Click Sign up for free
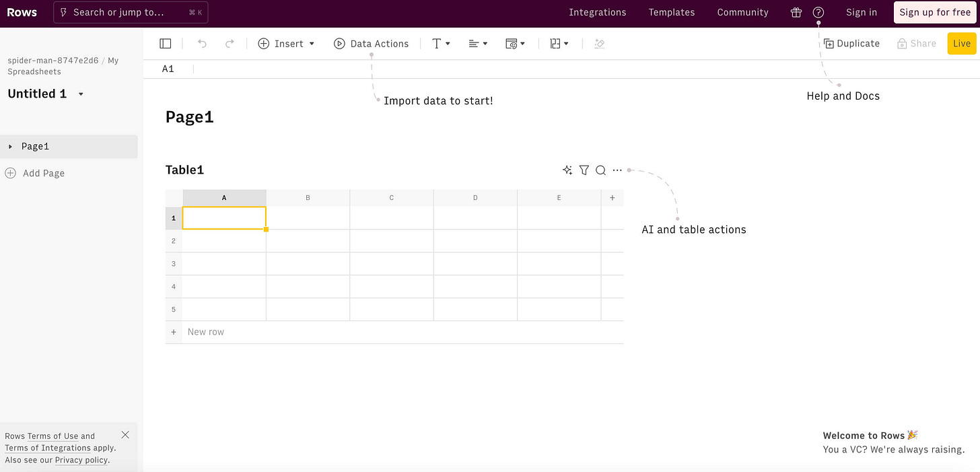Viewport: 980px width, 472px height. point(935,12)
